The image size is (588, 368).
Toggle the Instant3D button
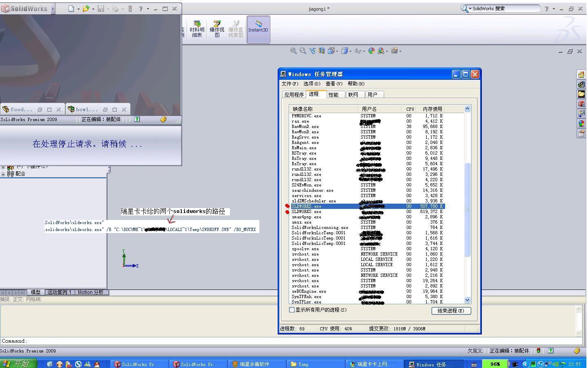[x=258, y=29]
